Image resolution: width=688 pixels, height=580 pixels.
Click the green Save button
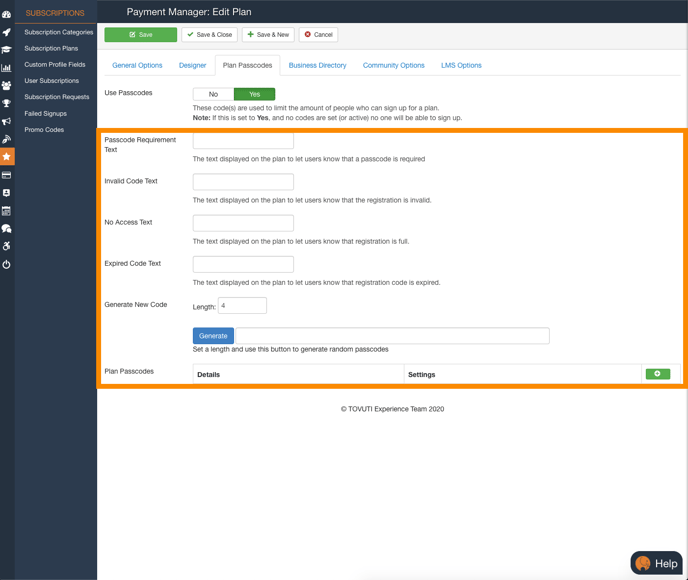tap(140, 34)
